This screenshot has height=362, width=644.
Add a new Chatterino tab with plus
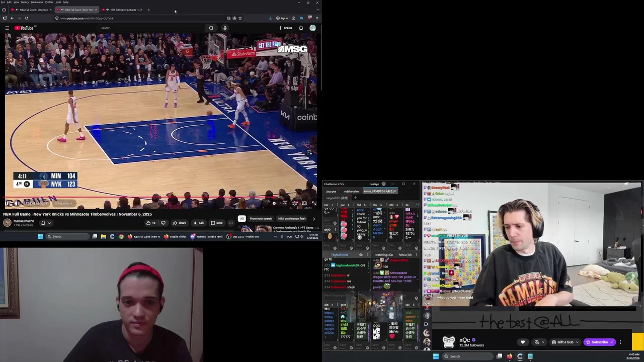355,198
